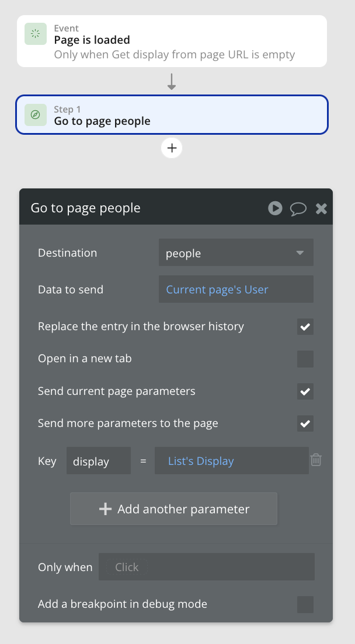Add a new step with plus button

point(172,148)
